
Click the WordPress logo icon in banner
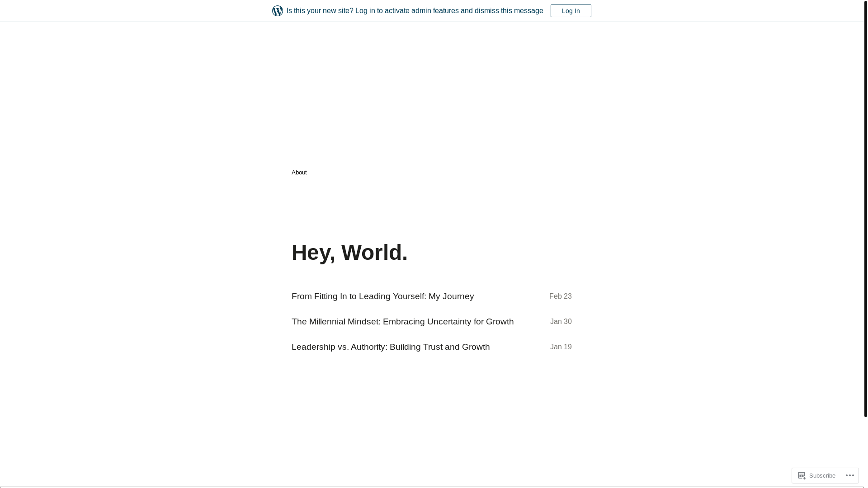(x=278, y=11)
